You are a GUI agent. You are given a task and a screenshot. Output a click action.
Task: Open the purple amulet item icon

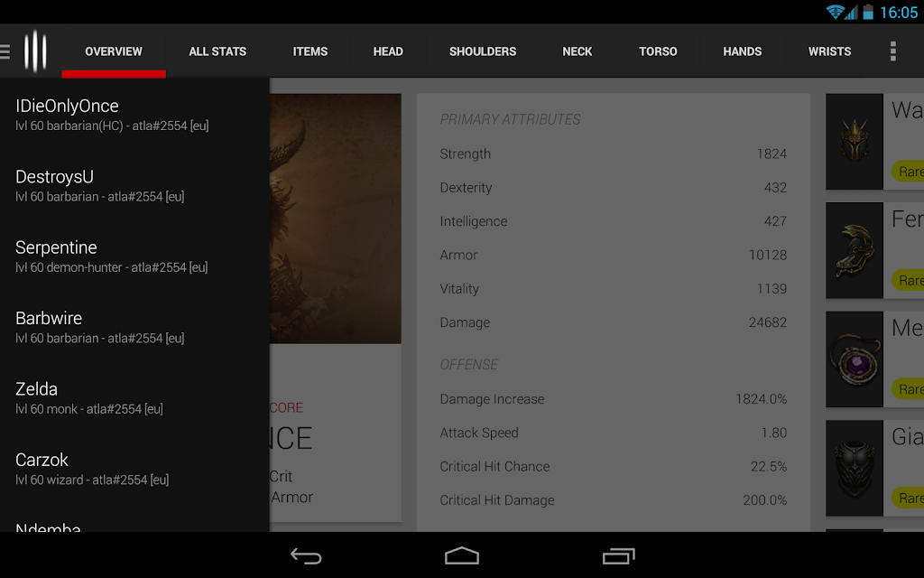pos(854,359)
